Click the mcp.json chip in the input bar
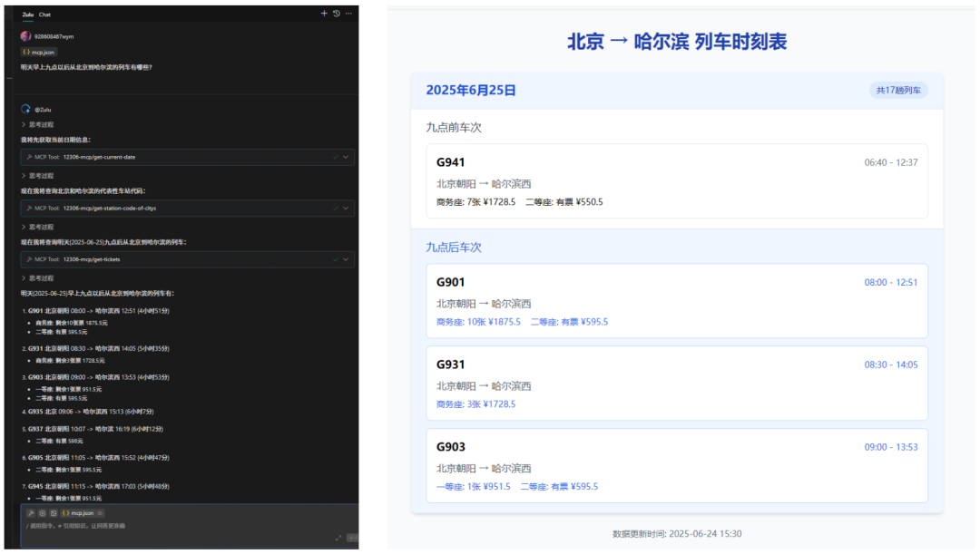 click(x=81, y=513)
